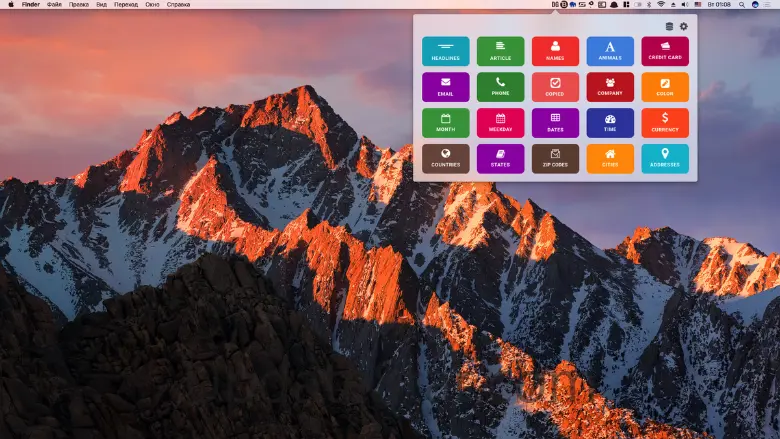Open the Переход menu in the menu bar
This screenshot has width=780, height=439.
pos(126,5)
